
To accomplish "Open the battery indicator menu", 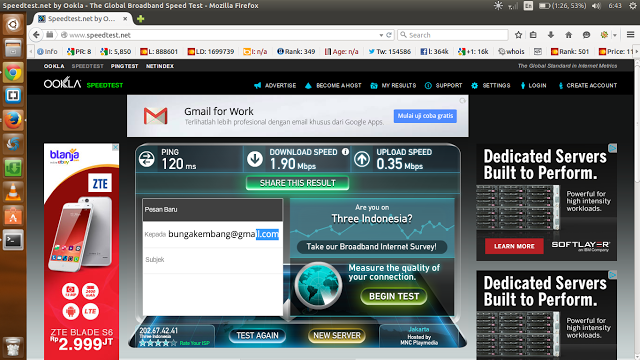I will point(562,6).
